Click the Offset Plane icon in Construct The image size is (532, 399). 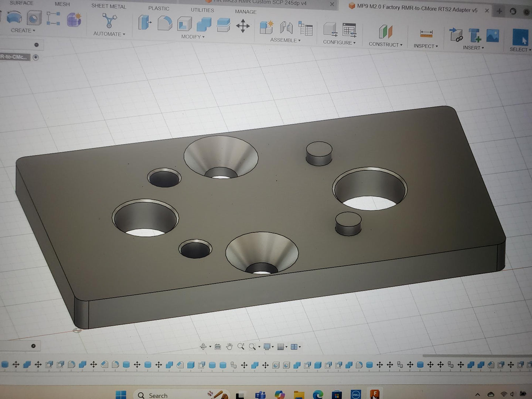pos(385,32)
